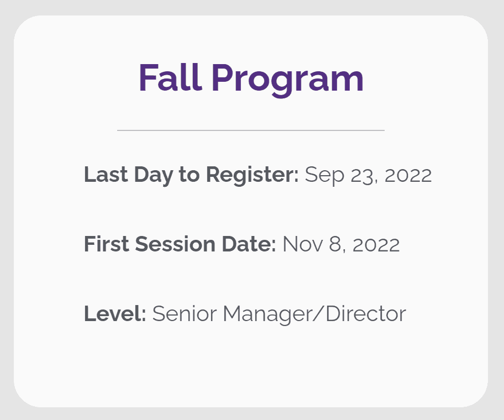Select the word Fall in the title
Viewport: 504px width, 420px height.
(x=170, y=77)
